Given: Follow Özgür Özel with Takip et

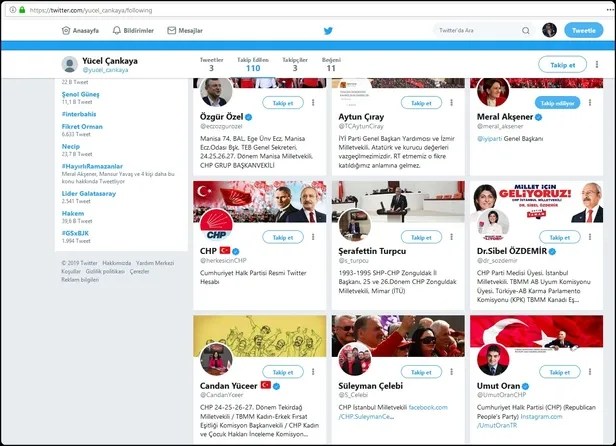Looking at the screenshot, I should pos(283,103).
